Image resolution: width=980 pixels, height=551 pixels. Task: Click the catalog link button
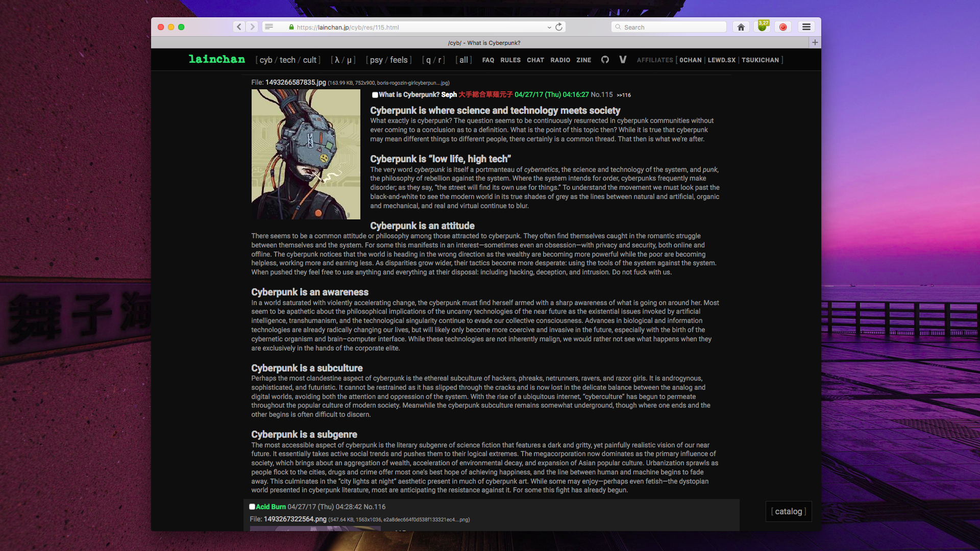[788, 512]
